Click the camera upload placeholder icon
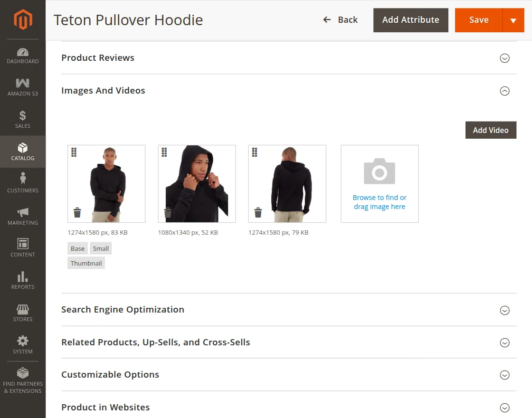532x418 pixels. [380, 172]
